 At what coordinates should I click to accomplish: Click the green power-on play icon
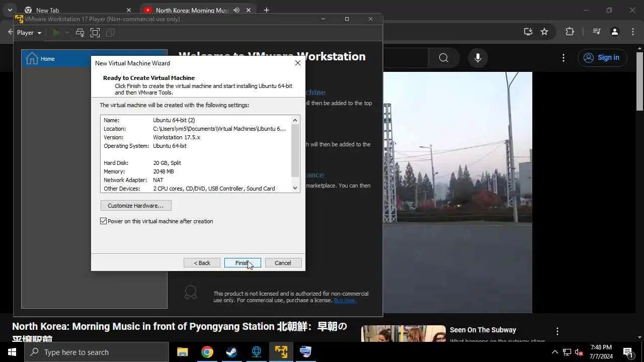tap(56, 33)
